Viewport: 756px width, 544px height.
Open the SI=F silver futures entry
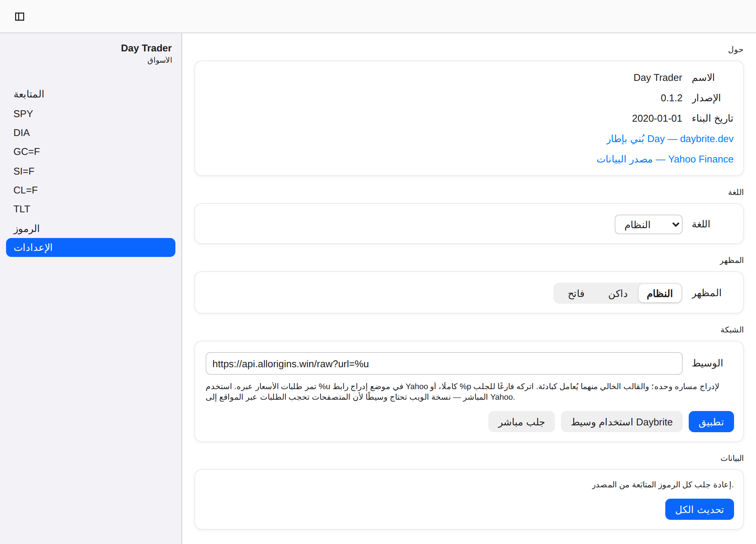91,171
